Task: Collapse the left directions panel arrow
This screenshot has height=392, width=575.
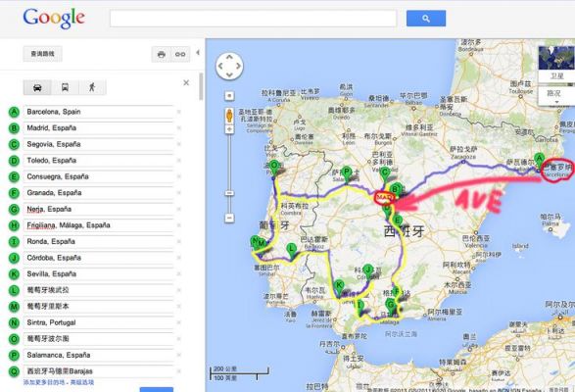Action: [198, 53]
